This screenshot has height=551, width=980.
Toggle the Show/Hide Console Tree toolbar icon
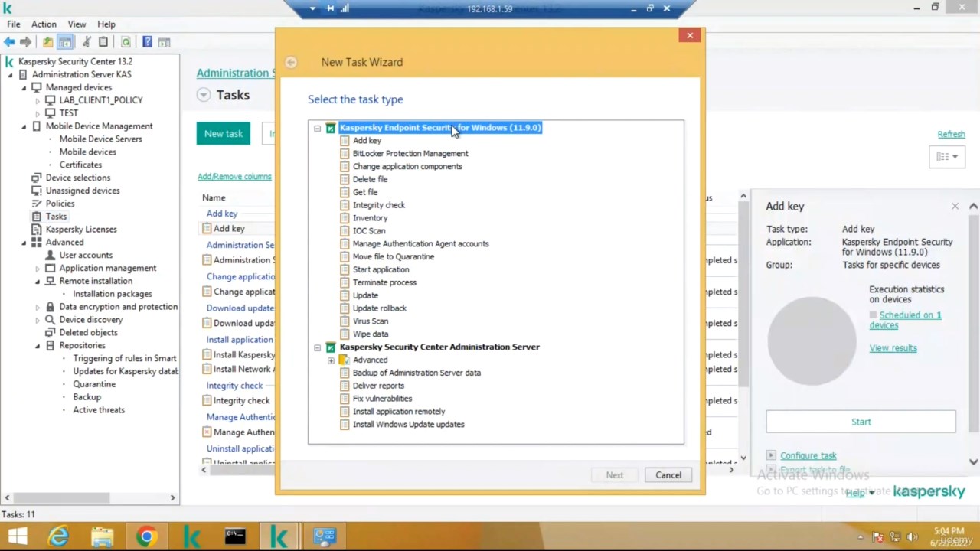click(65, 42)
